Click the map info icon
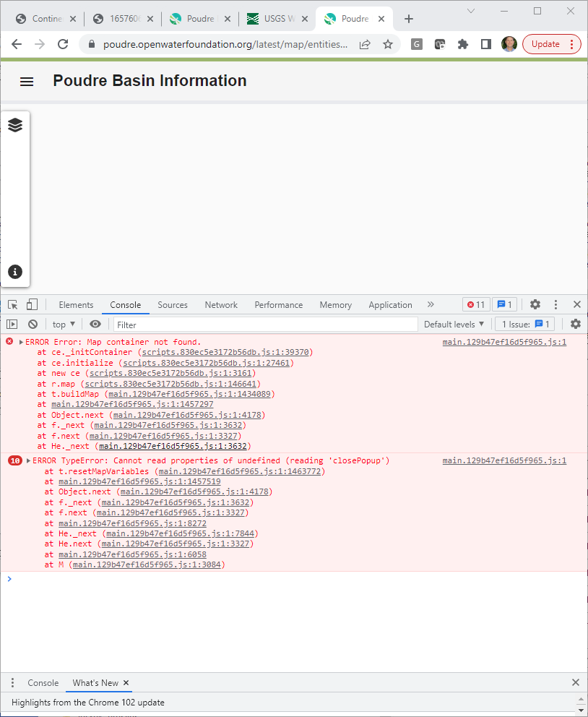The height and width of the screenshot is (717, 588). [15, 272]
